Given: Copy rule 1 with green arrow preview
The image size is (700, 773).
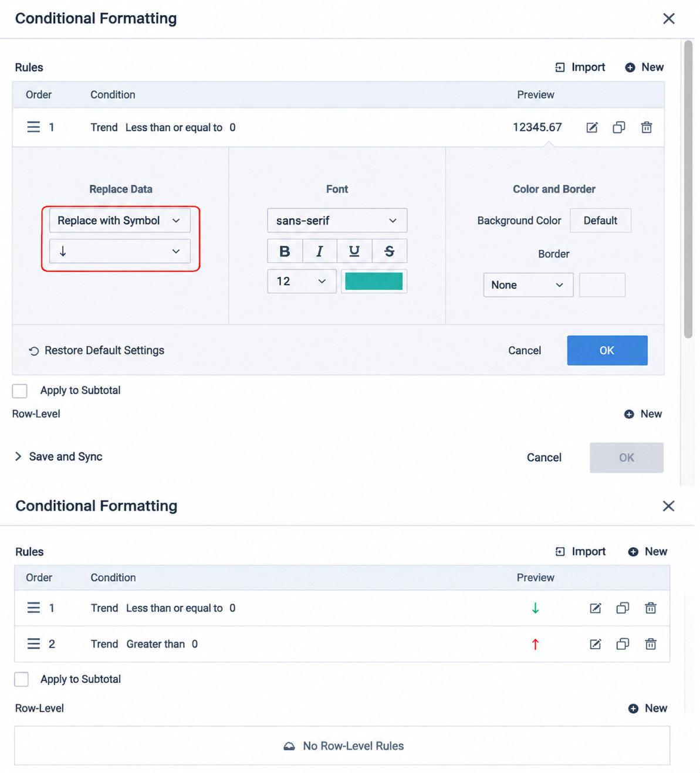Looking at the screenshot, I should pyautogui.click(x=623, y=608).
